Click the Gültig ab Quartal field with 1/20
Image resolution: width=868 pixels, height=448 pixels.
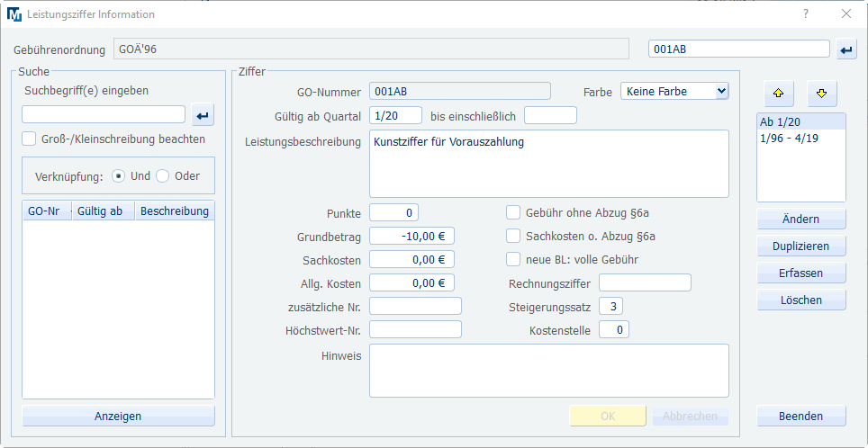pyautogui.click(x=396, y=115)
